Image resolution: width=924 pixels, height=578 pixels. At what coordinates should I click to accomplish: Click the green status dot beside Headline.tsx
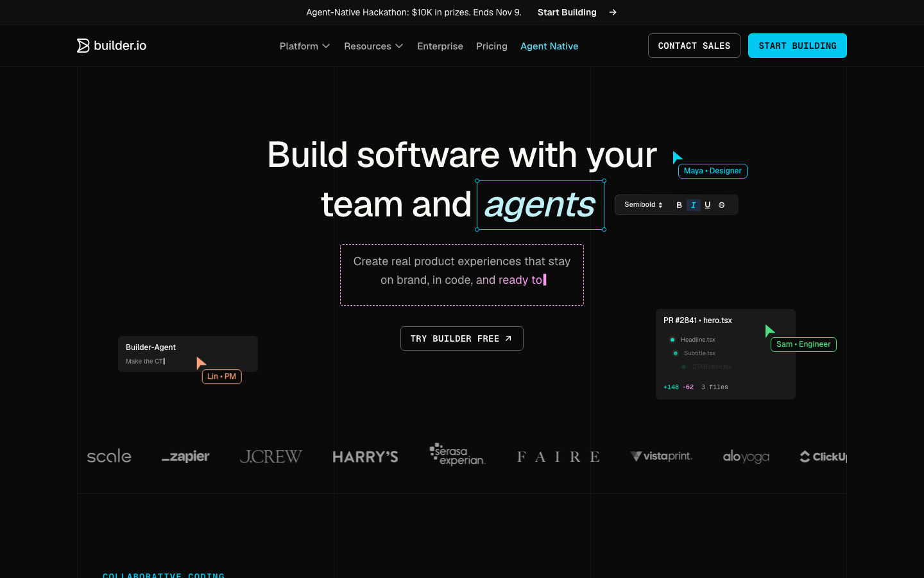(x=672, y=340)
